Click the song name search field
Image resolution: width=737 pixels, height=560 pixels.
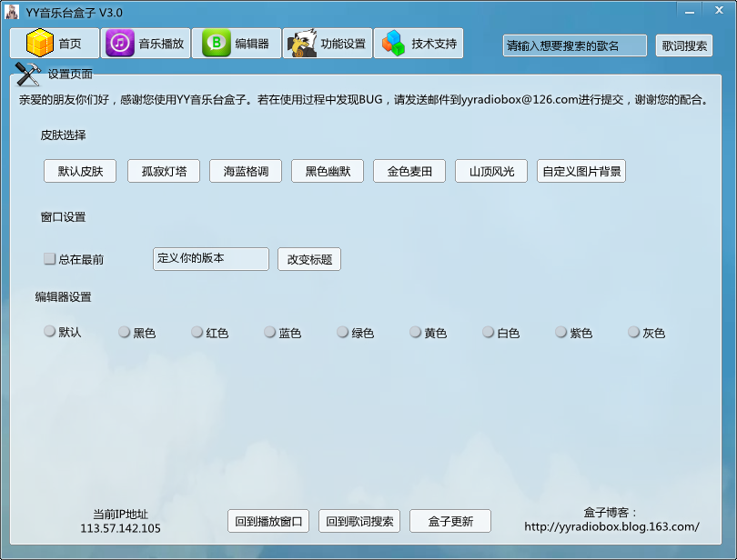pyautogui.click(x=574, y=45)
